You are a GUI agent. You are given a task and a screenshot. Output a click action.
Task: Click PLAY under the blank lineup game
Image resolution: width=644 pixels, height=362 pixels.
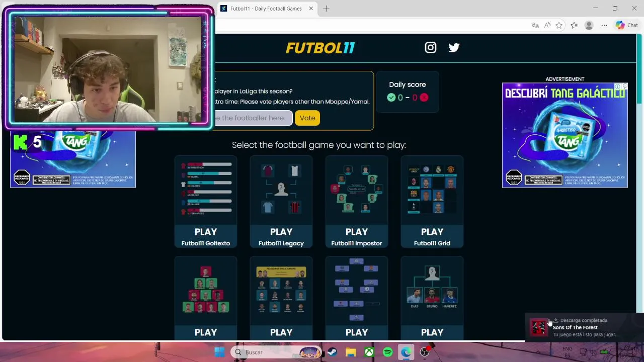coord(357,332)
